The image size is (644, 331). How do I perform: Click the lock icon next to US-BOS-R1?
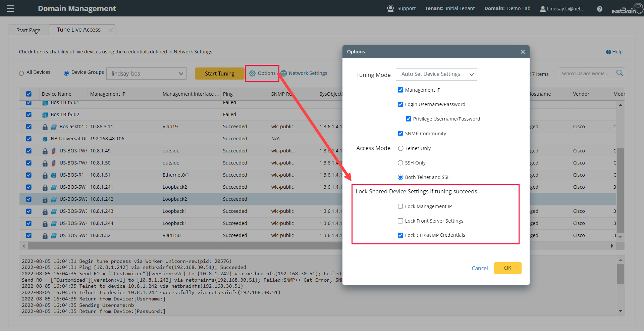point(45,175)
